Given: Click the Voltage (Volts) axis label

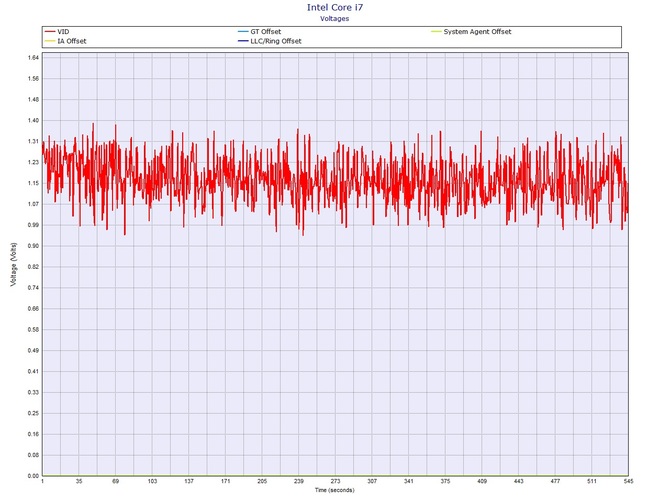Looking at the screenshot, I should (x=14, y=264).
